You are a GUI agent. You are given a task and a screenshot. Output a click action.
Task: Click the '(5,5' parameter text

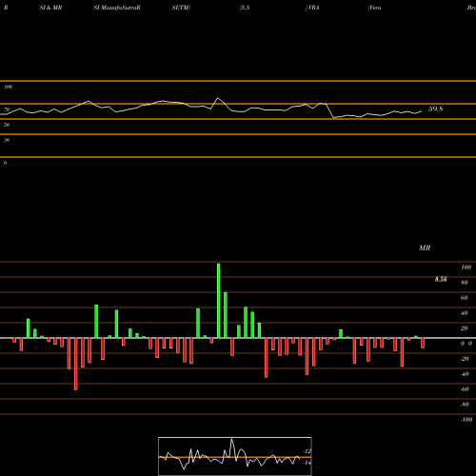pos(245,8)
